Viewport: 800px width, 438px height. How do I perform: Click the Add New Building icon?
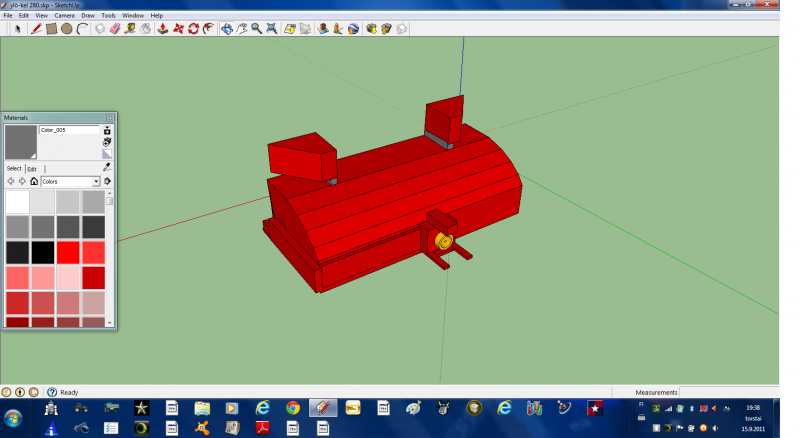323,29
